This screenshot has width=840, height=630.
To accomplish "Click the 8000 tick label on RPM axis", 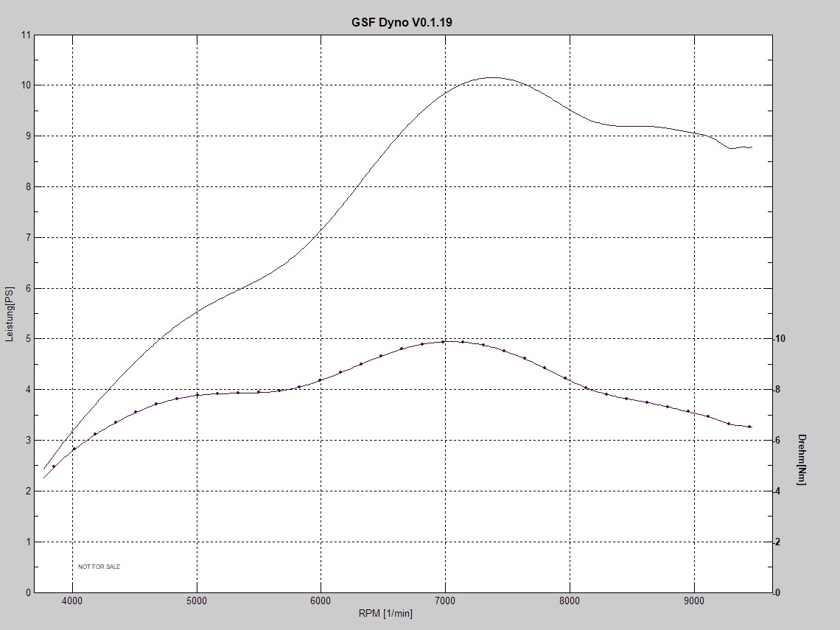I will (x=570, y=601).
